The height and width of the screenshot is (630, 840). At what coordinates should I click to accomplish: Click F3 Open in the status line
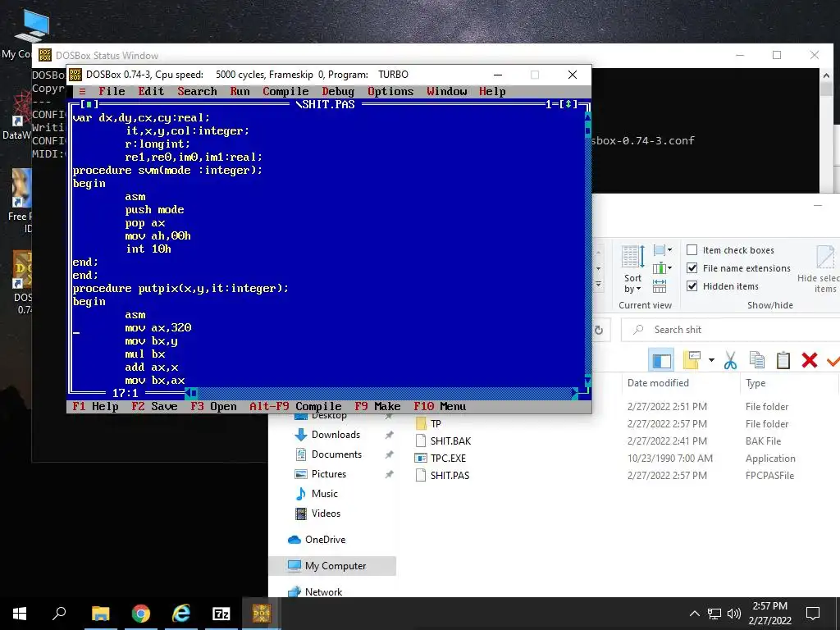pyautogui.click(x=213, y=407)
